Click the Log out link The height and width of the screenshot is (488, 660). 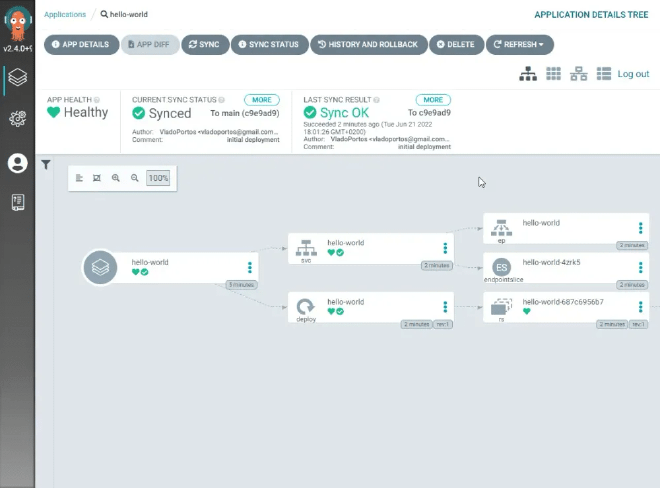pyautogui.click(x=633, y=74)
